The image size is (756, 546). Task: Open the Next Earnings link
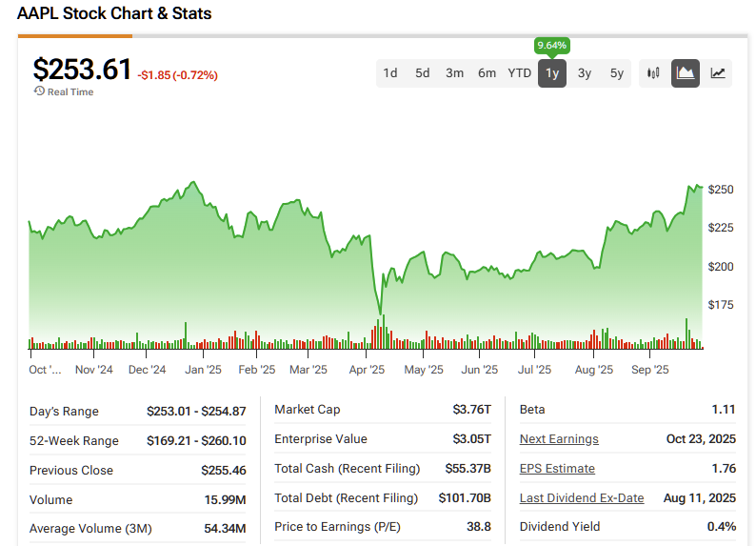coord(559,439)
